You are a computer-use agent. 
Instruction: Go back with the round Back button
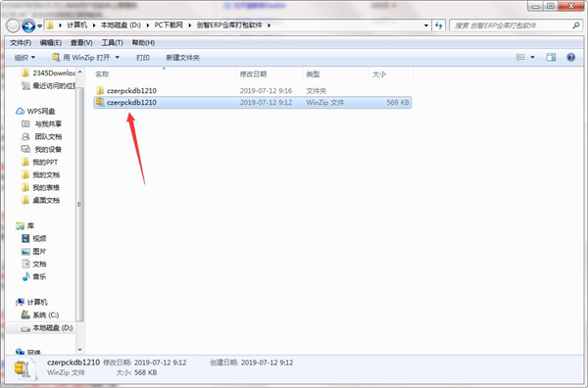point(13,25)
